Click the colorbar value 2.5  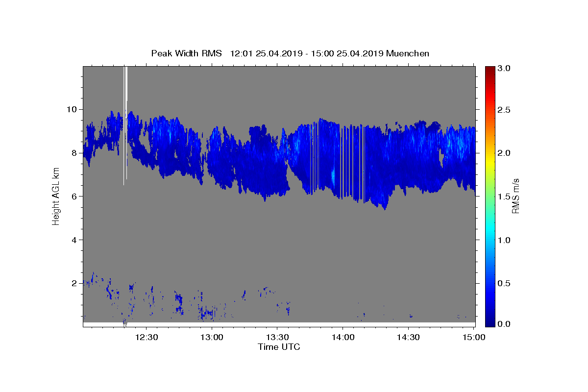[505, 110]
